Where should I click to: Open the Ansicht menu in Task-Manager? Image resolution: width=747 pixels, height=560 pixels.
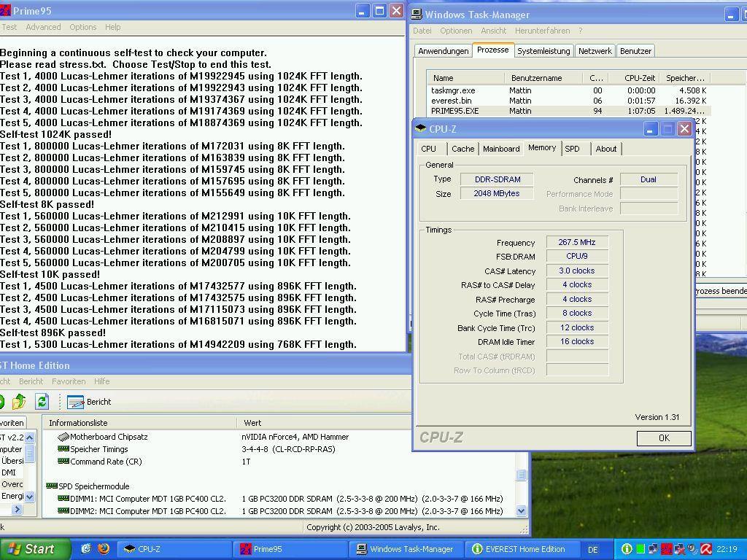tap(494, 31)
